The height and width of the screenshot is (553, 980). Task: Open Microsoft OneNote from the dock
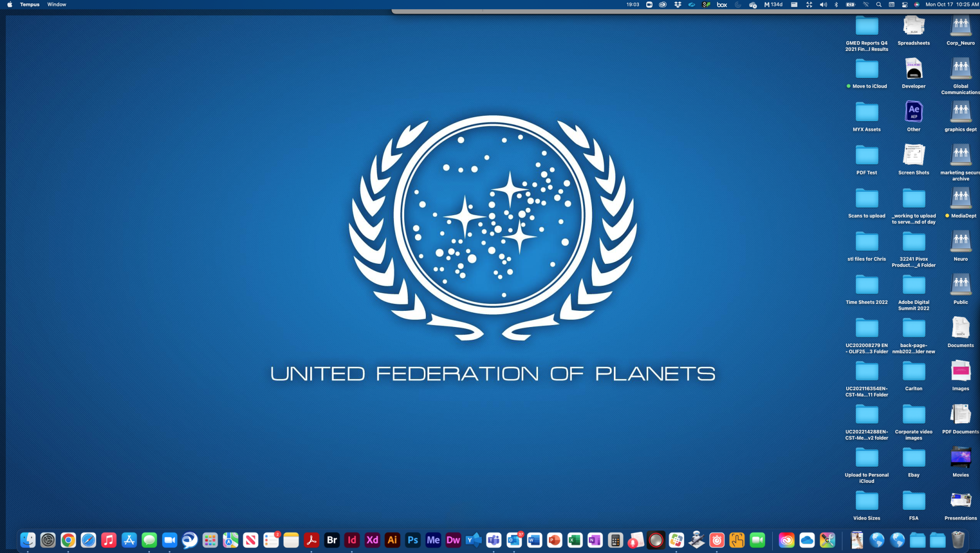tap(595, 540)
